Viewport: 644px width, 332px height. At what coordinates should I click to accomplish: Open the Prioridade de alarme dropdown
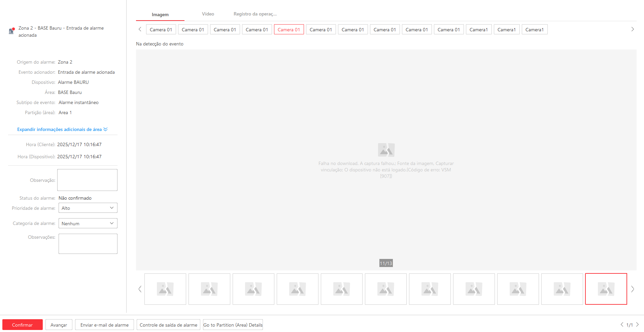coord(88,208)
